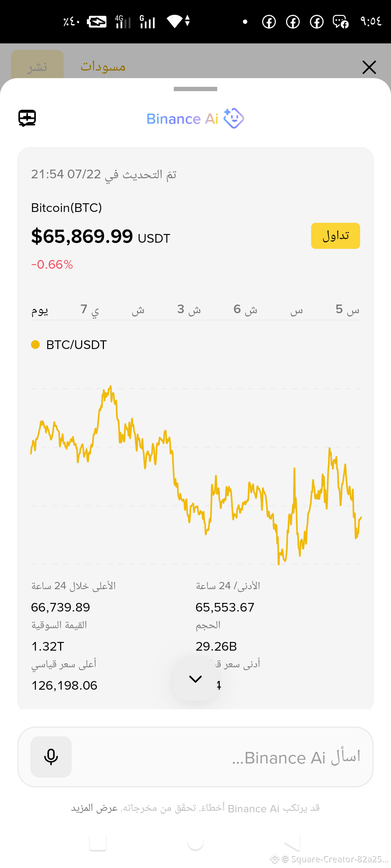This screenshot has width=391, height=868.
Task: Tap the Binance Ai smiley logo icon
Action: 234,118
